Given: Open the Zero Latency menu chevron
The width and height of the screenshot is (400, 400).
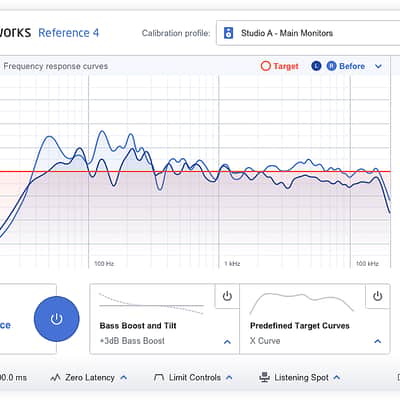Looking at the screenshot, I should [124, 378].
